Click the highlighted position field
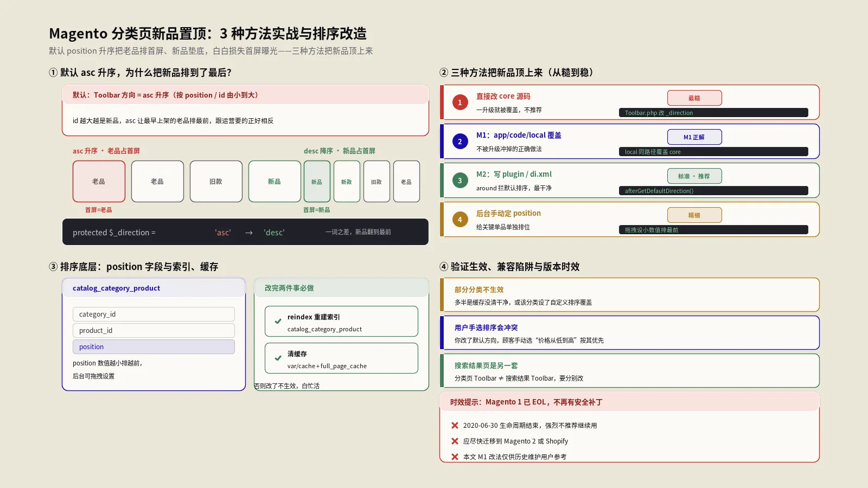Screen dimensions: 868x488 click(154, 347)
